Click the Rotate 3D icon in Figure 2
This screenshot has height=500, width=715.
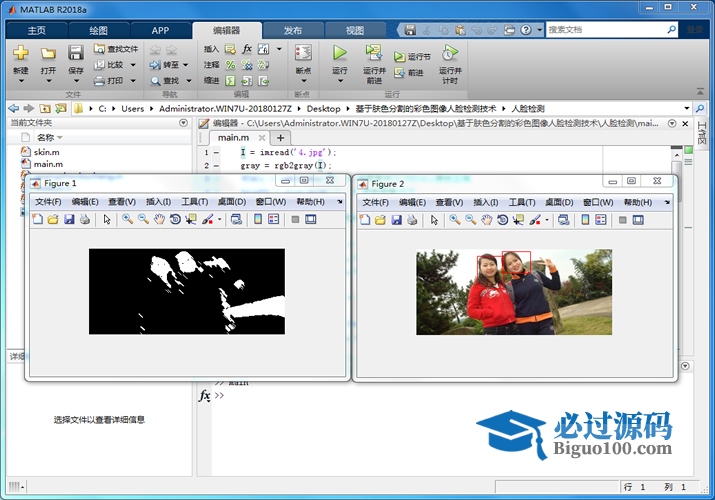502,219
